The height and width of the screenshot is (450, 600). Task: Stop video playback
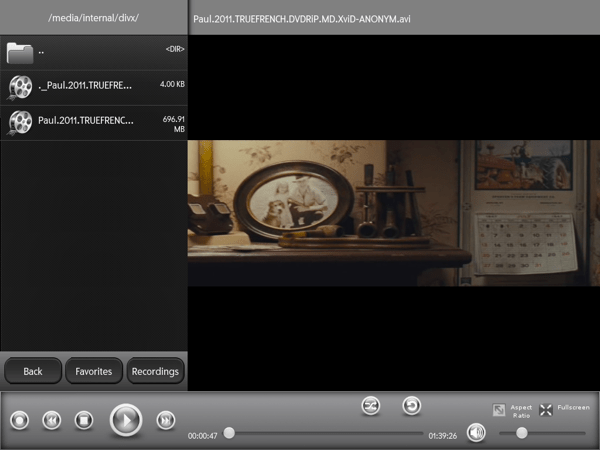(84, 421)
